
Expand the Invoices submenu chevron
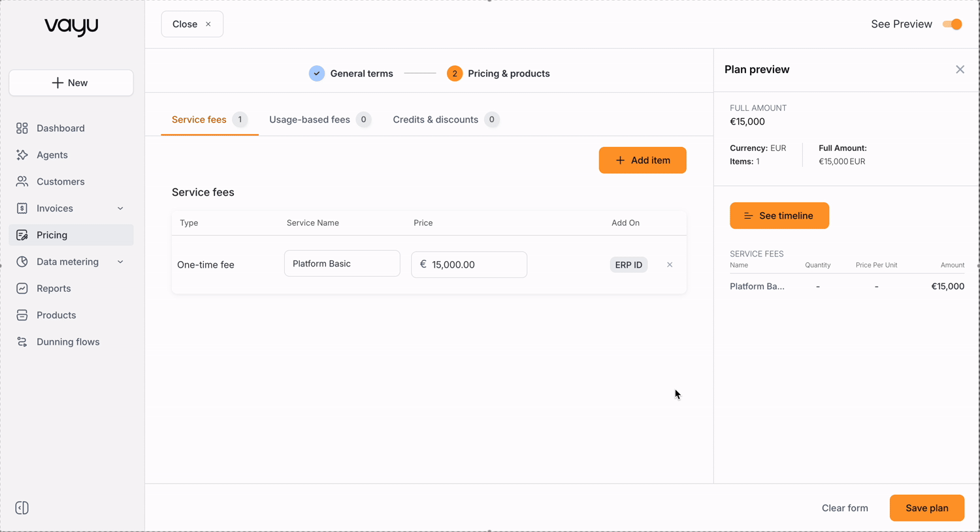pyautogui.click(x=120, y=208)
